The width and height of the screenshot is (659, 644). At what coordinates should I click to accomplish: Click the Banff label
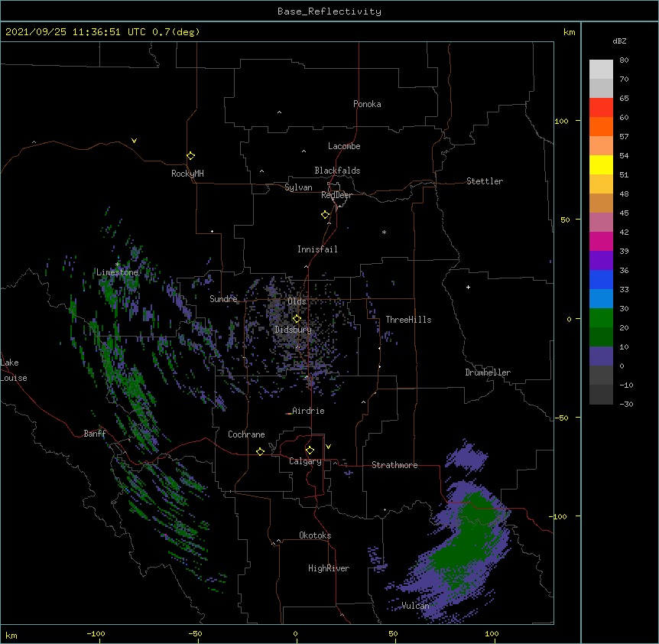(95, 434)
